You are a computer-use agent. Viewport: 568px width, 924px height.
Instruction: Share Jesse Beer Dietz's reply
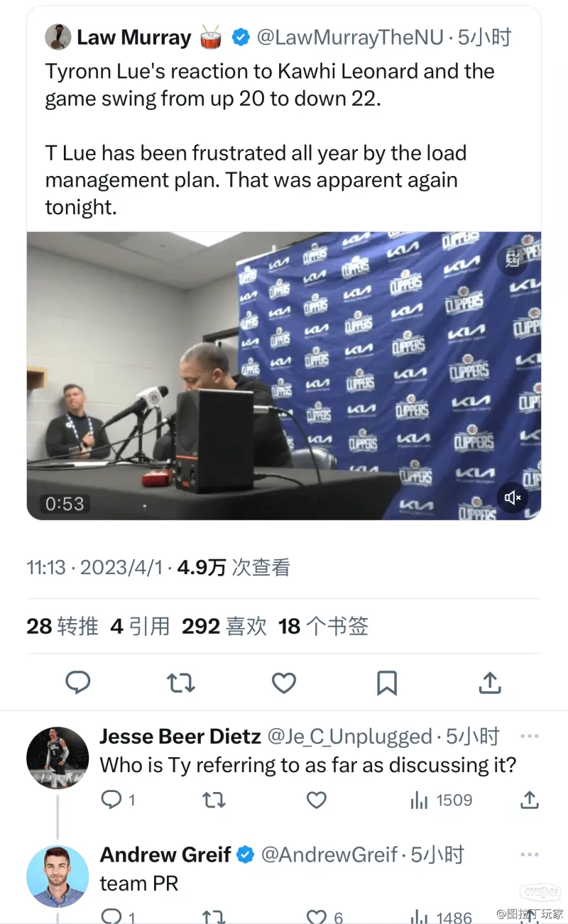[x=530, y=801]
